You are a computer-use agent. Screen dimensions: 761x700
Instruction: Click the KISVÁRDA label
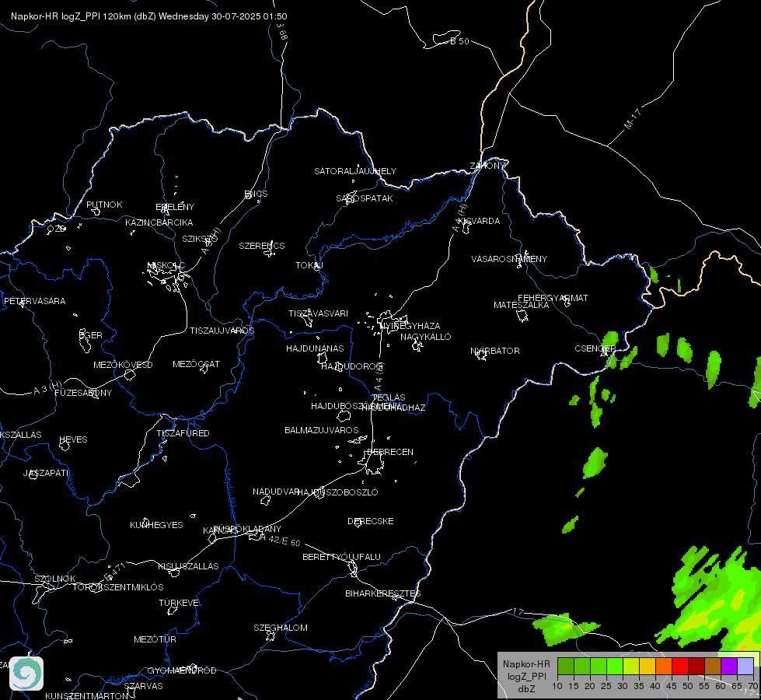[x=479, y=221]
